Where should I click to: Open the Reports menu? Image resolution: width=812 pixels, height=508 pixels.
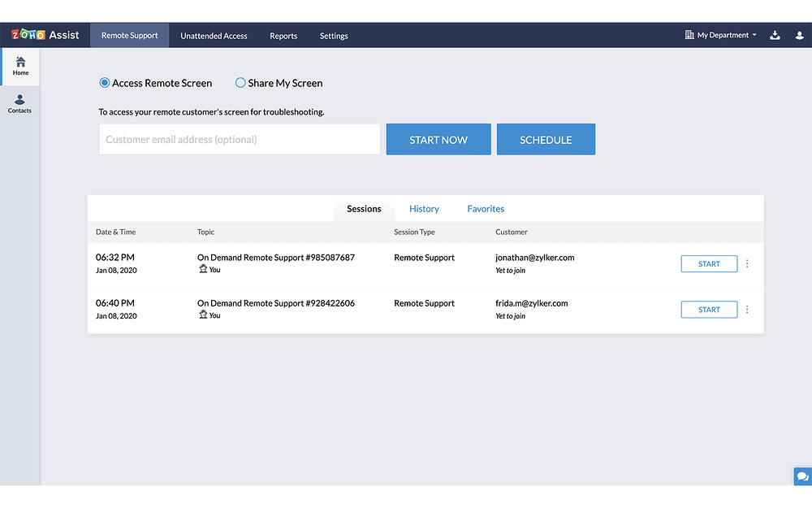[x=283, y=36]
